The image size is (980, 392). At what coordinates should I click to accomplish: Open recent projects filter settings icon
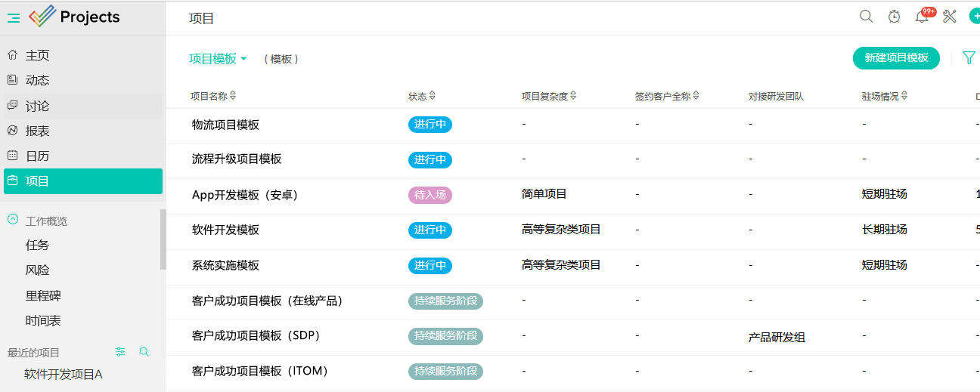[120, 352]
